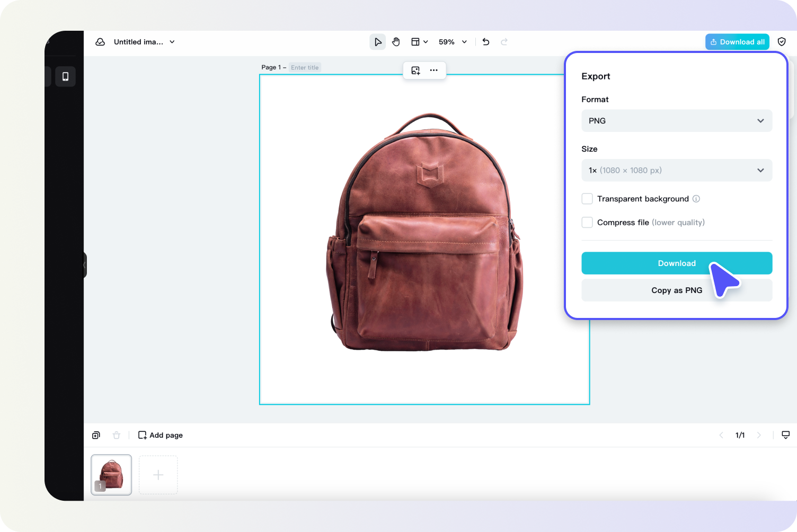Image resolution: width=797 pixels, height=532 pixels.
Task: Open the layout grid options icon
Action: pos(416,41)
